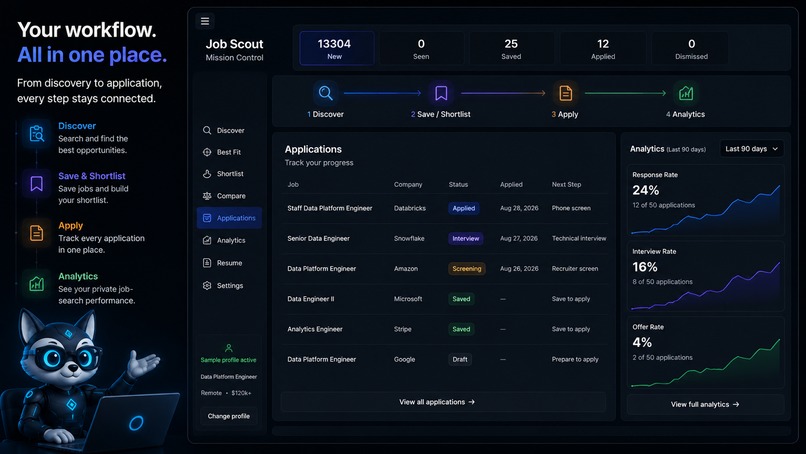Click the Best Fit target icon

207,152
